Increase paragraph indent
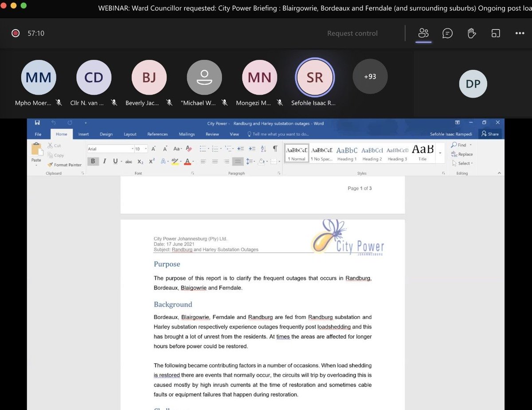 click(x=252, y=149)
